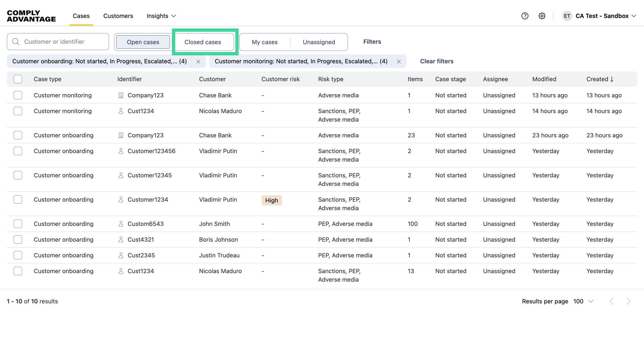Focus the Customer or identifier search field

coord(62,42)
